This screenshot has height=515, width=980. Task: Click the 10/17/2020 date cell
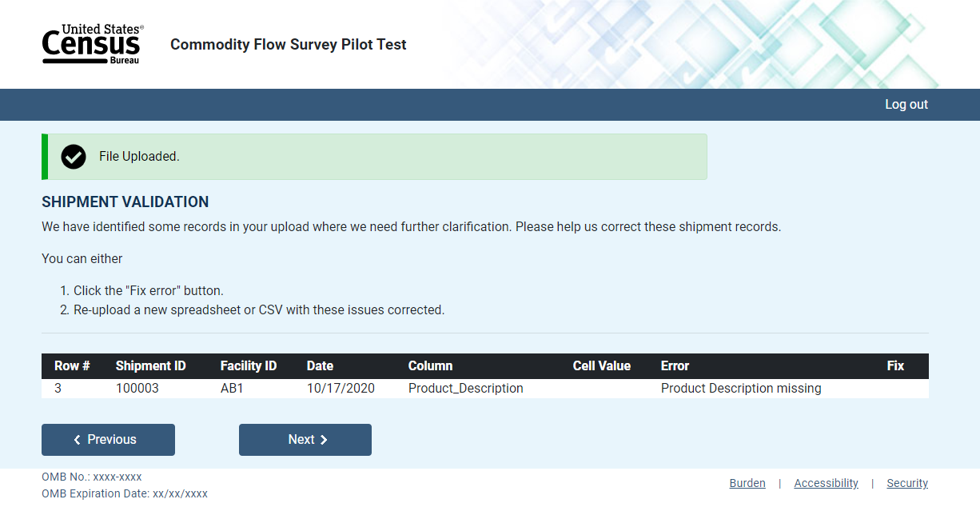tap(341, 389)
